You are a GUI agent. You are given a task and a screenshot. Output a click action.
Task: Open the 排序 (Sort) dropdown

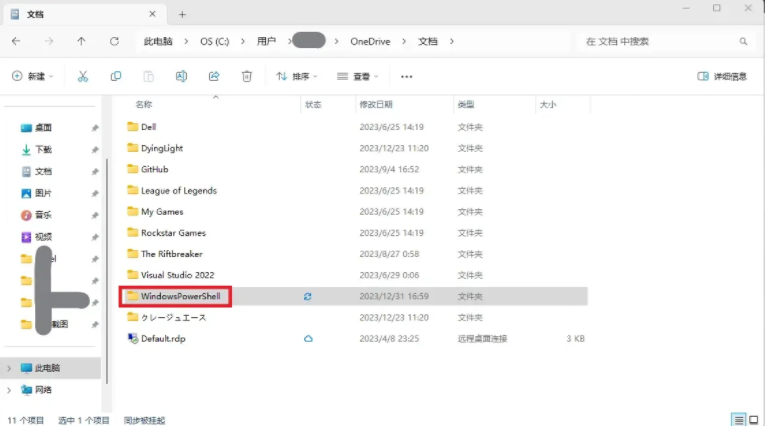click(297, 76)
